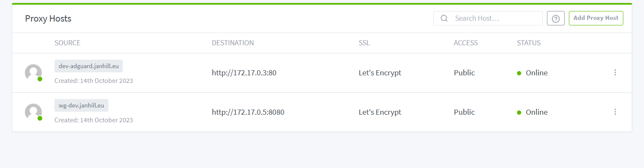This screenshot has height=168, width=644.
Task: Focus the Search Host input field
Action: (488, 18)
